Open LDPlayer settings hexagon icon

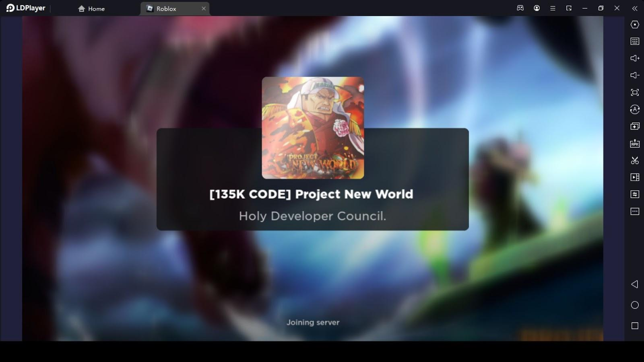click(x=635, y=25)
